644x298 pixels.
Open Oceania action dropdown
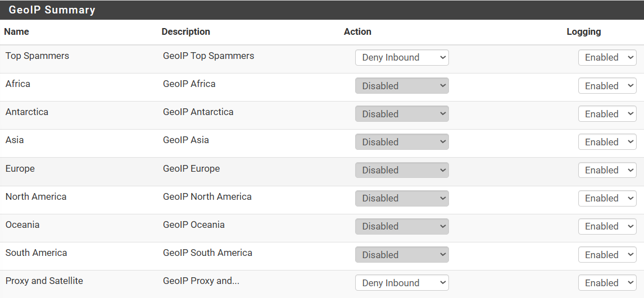tap(402, 226)
